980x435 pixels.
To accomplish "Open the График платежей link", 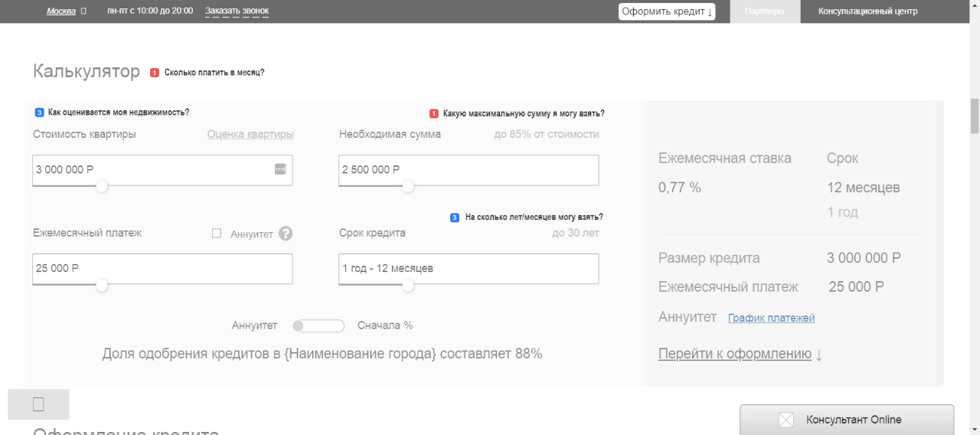I will coord(771,318).
